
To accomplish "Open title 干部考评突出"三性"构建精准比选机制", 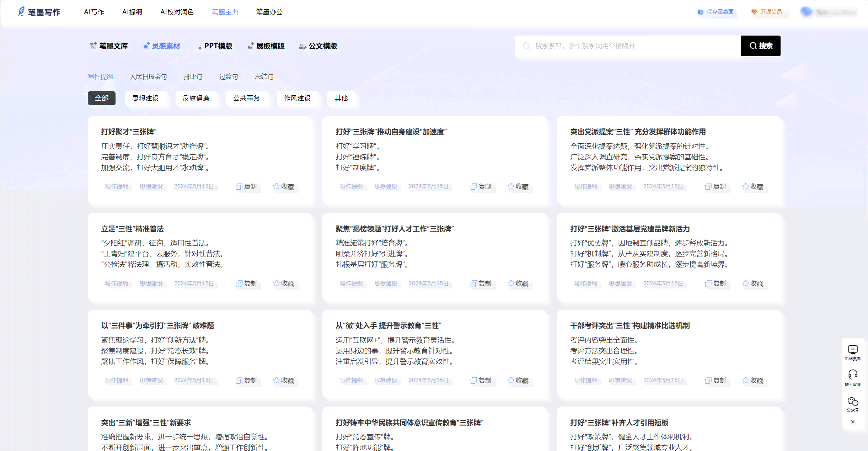I will [x=630, y=325].
